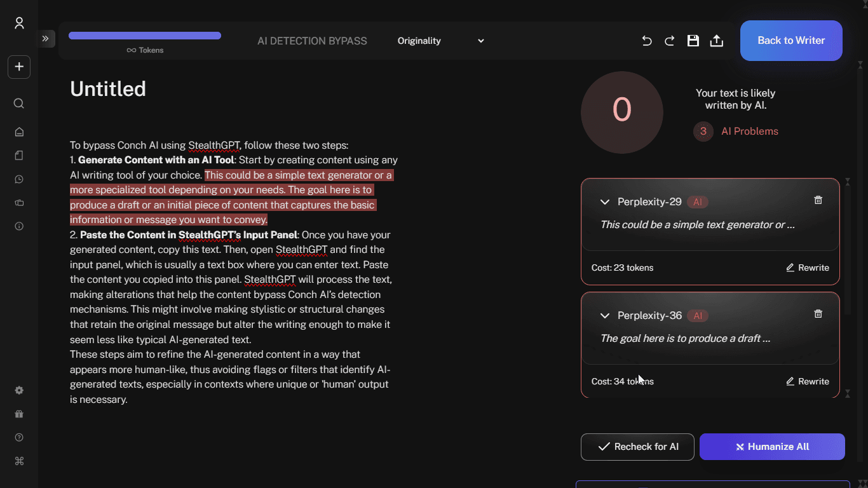Open the history clock icon
Image resolution: width=868 pixels, height=488 pixels.
coord(19,179)
